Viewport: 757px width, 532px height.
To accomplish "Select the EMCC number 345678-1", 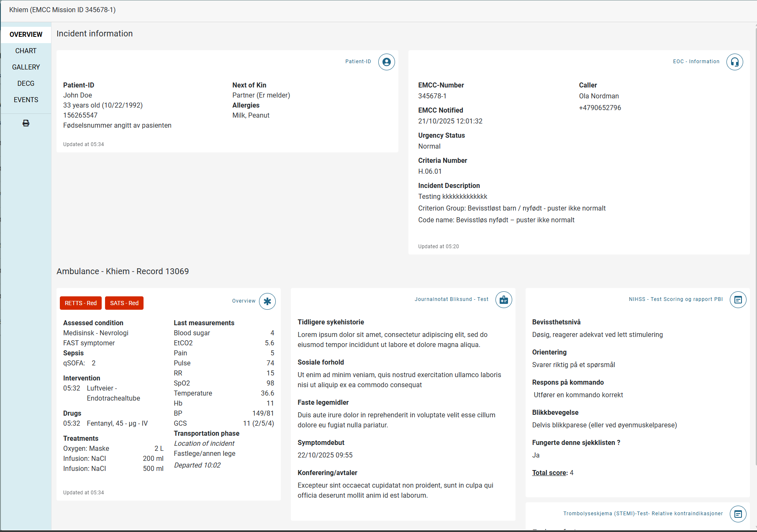I will point(432,96).
